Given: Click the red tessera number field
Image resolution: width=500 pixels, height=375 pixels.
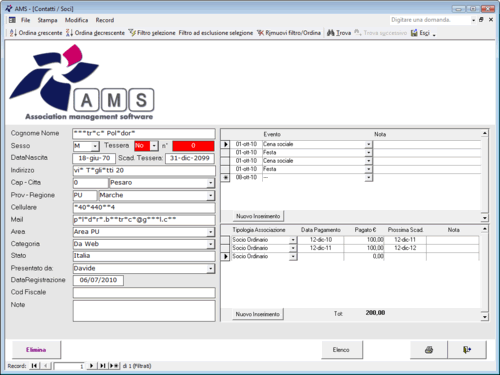Looking at the screenshot, I should click(193, 146).
